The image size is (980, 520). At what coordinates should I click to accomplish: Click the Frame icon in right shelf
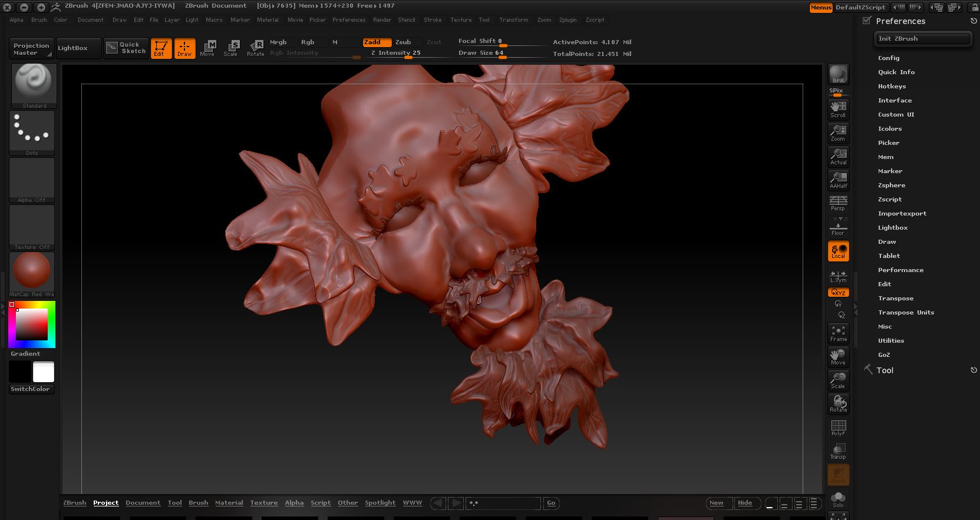[x=838, y=333]
